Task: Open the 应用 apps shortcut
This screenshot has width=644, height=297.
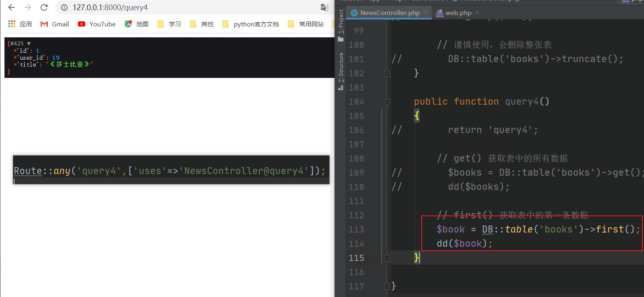Action: 20,24
